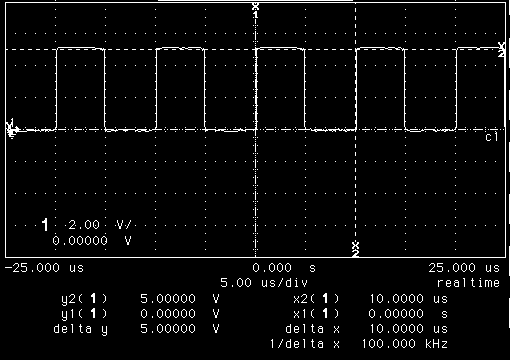Viewport: 510px width, 360px height.
Task: Click the delta y 5.00000 V value
Action: pos(180,329)
